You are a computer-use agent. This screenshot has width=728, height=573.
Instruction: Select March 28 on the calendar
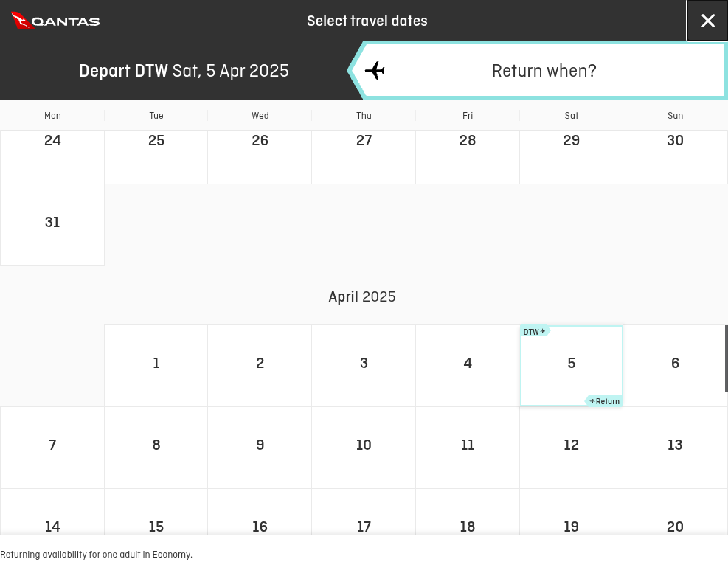pyautogui.click(x=468, y=157)
